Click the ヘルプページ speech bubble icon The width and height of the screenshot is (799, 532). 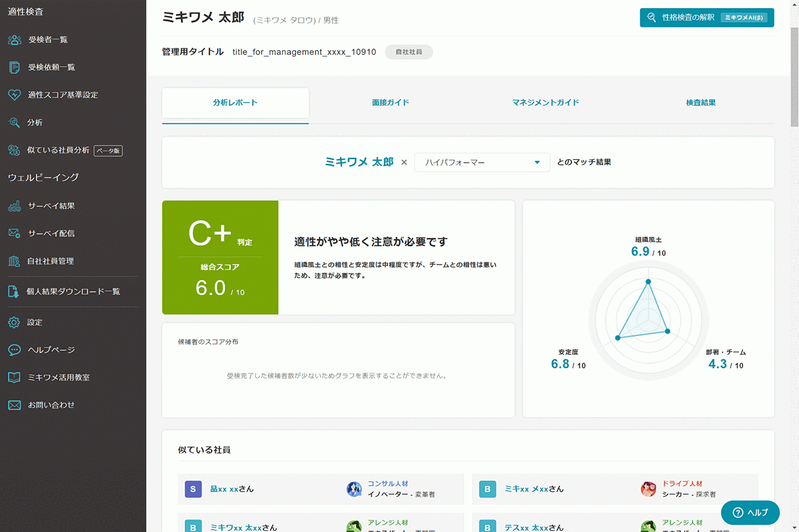14,350
